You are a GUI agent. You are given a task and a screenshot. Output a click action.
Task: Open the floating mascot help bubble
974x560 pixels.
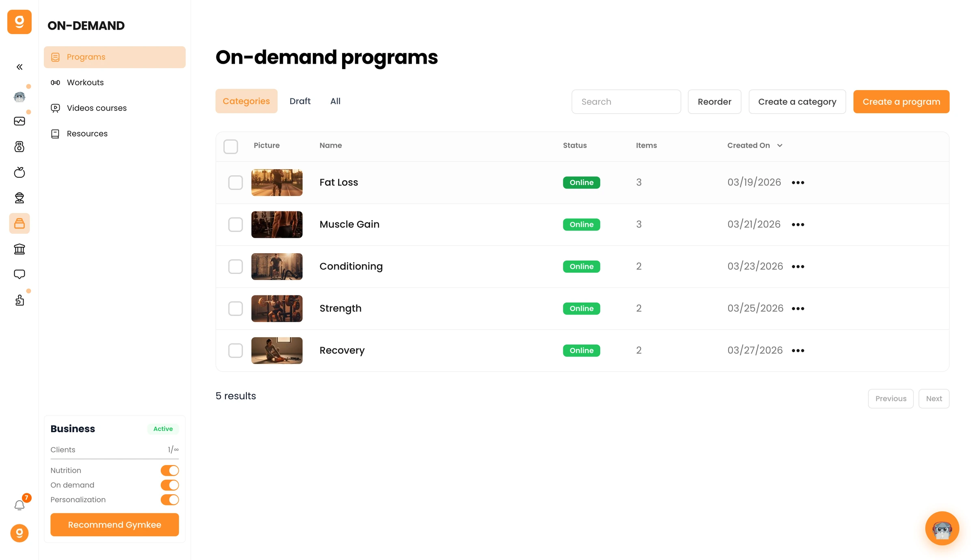(x=942, y=528)
